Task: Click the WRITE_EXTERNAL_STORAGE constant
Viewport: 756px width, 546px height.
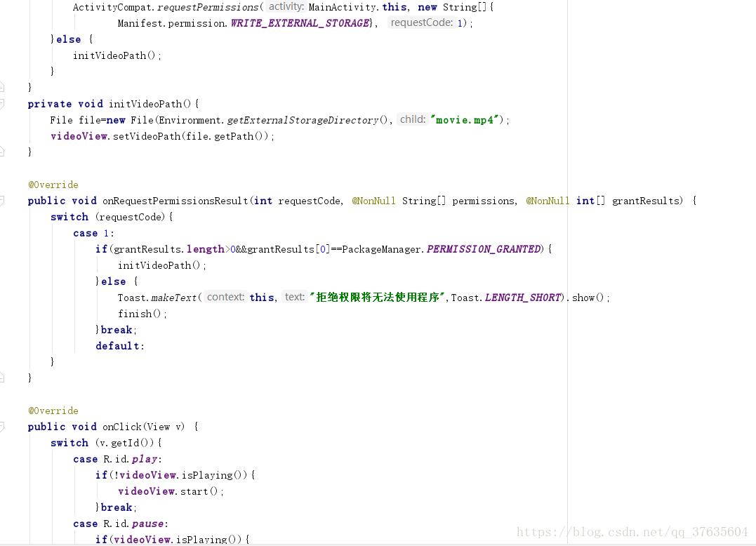Action: click(300, 23)
